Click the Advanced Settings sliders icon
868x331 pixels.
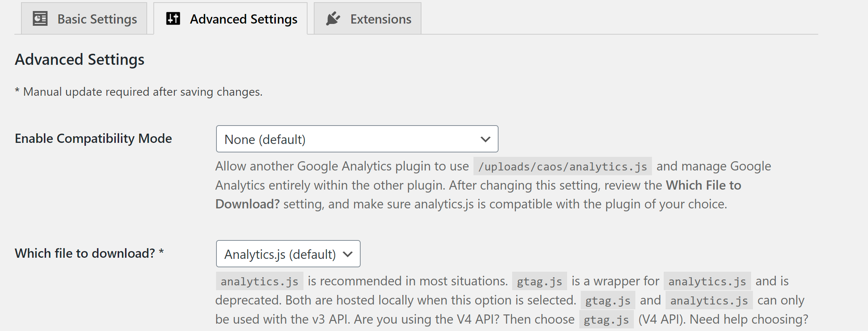(x=173, y=18)
